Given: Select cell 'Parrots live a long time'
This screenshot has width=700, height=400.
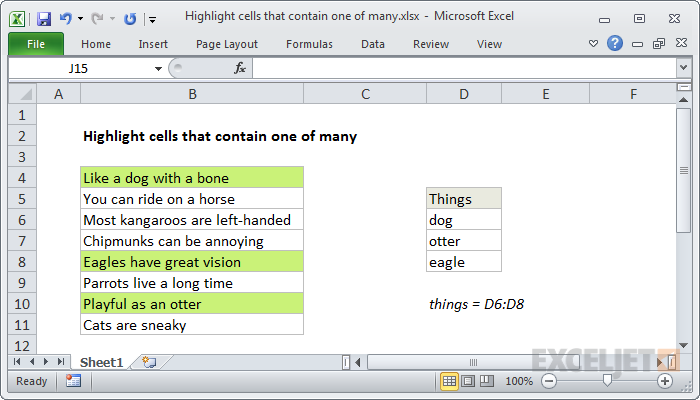Looking at the screenshot, I should point(192,283).
